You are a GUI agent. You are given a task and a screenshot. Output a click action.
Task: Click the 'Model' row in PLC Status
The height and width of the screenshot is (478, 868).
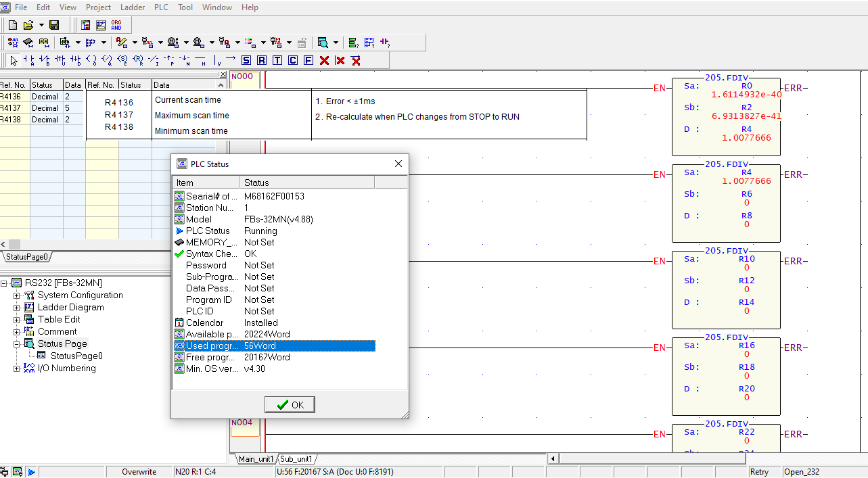click(x=274, y=219)
